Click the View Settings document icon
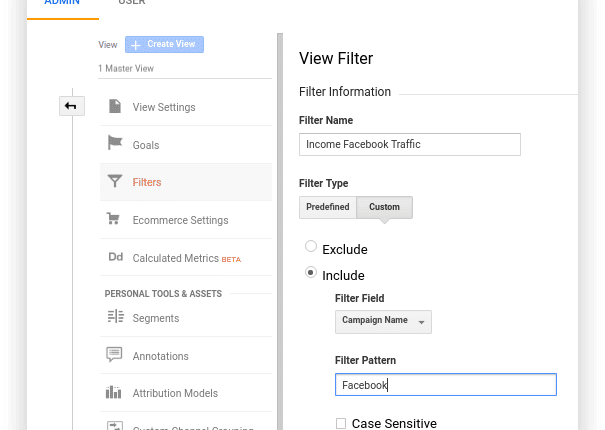Image resolution: width=605 pixels, height=430 pixels. point(115,106)
